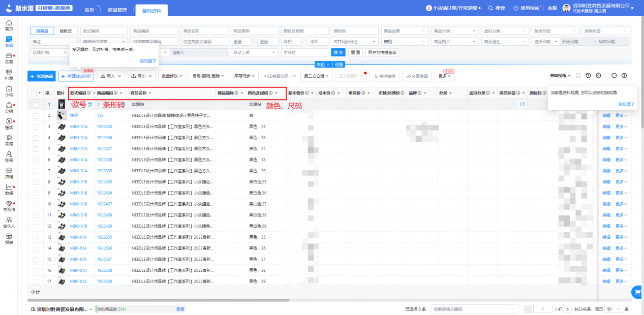Check the checkbox for row 2 袜子
This screenshot has width=644, height=315.
coord(36,115)
